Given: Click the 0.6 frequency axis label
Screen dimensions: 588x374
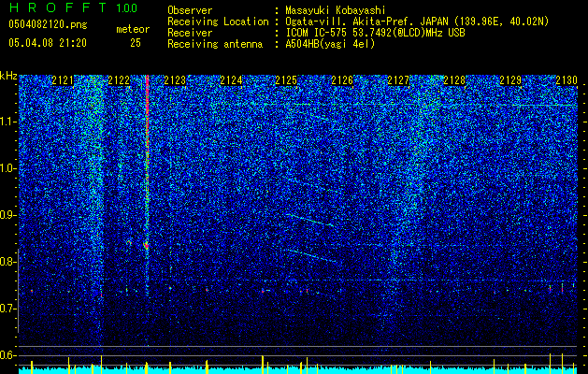Looking at the screenshot, I should pyautogui.click(x=8, y=355).
